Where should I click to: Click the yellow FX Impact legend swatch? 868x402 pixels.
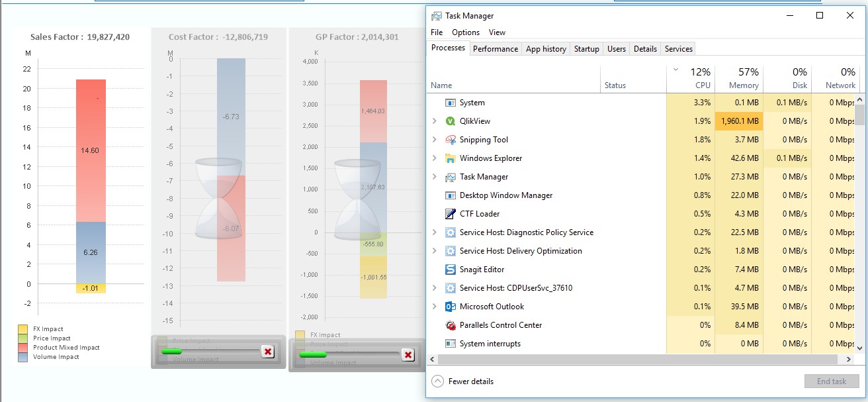click(x=22, y=328)
